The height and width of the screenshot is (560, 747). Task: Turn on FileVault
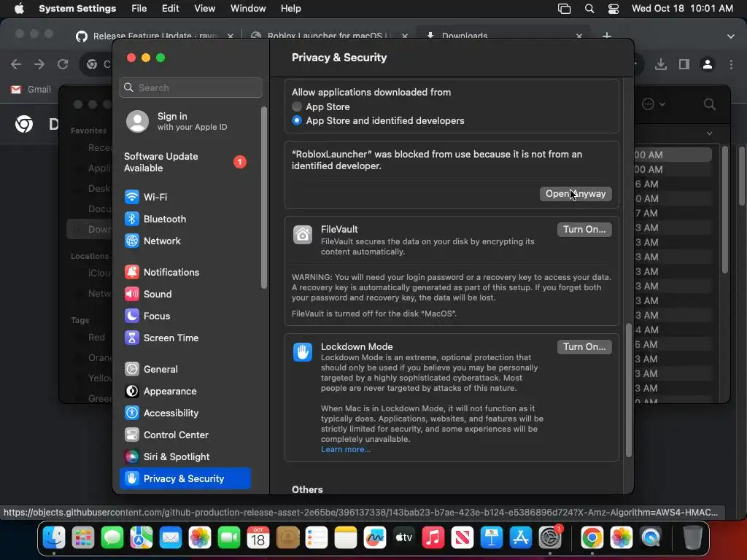[x=584, y=230]
